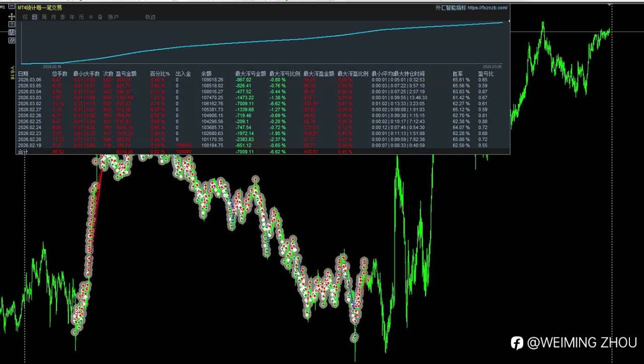The width and height of the screenshot is (644, 364).
Task: Select the 年 yearly tab
Action: 72,17
